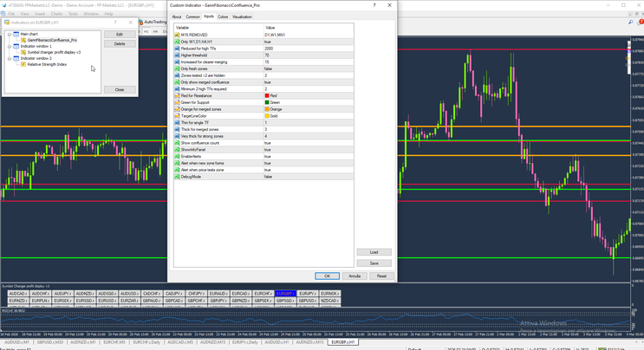644x350 pixels.
Task: Click the AutoTrading icon in toolbar
Action: 141,22
